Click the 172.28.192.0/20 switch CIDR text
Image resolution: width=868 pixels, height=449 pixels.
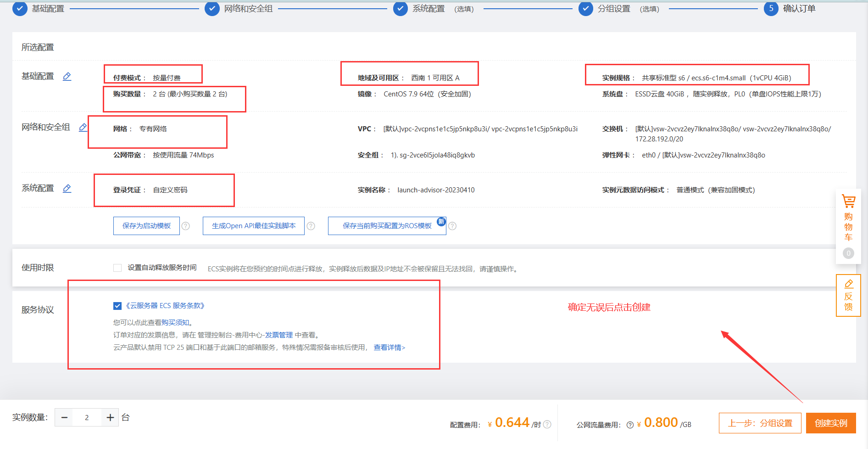click(x=659, y=139)
